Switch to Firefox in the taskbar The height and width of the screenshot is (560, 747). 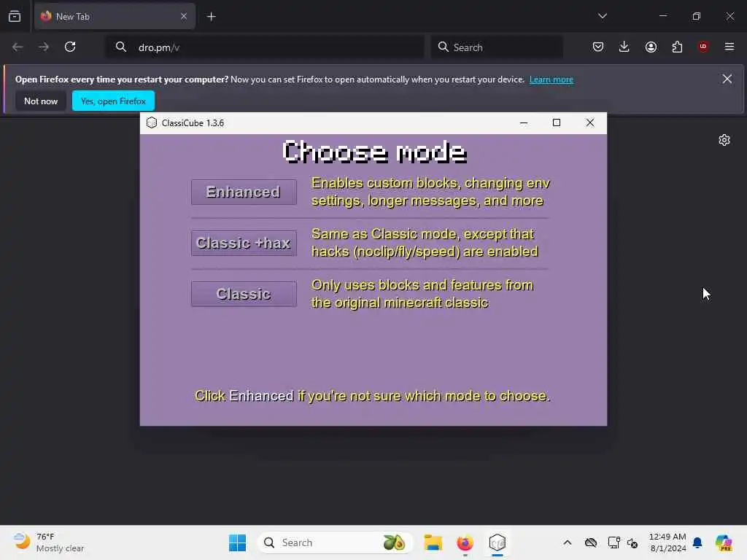pyautogui.click(x=465, y=542)
